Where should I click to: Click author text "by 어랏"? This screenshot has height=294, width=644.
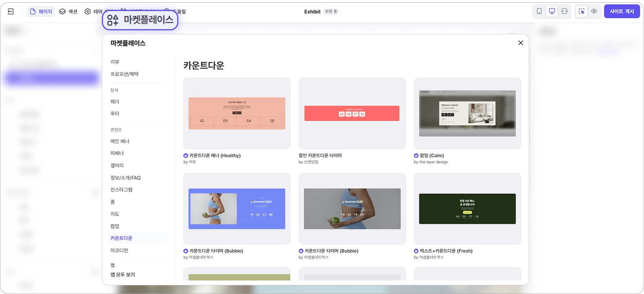click(190, 162)
